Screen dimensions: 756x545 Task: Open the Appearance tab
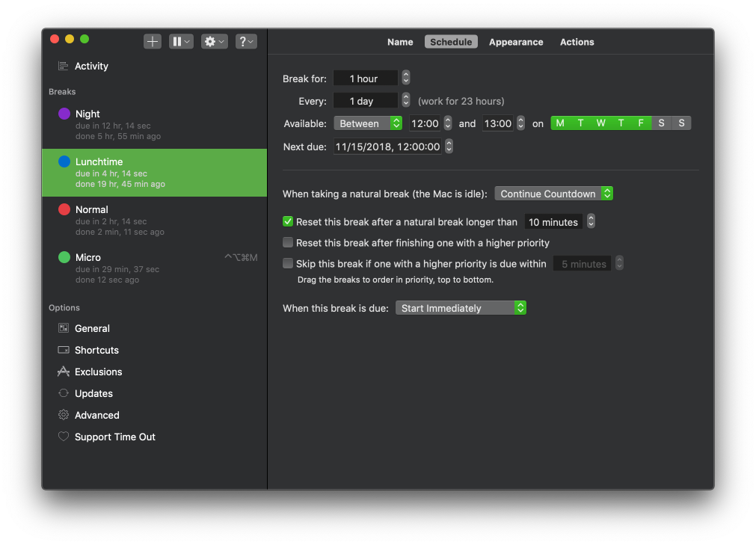point(516,42)
